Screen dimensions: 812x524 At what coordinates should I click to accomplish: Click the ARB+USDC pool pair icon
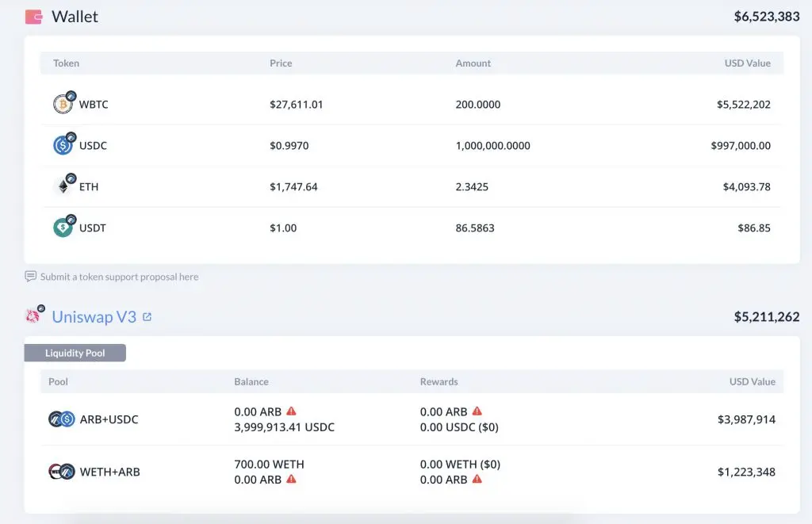click(x=62, y=419)
